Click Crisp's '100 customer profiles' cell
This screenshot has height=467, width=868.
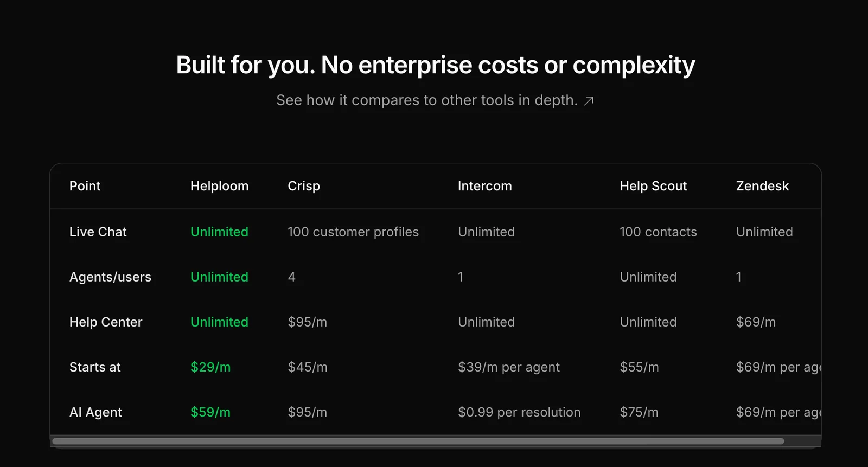click(353, 232)
